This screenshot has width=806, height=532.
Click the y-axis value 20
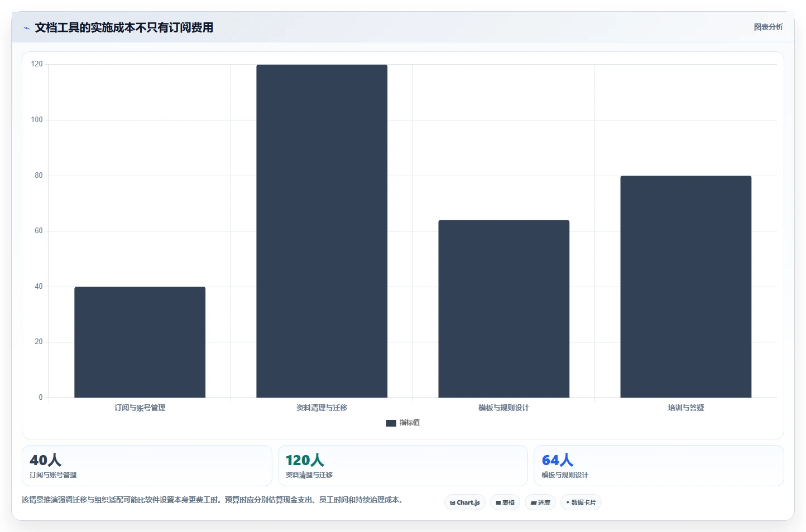coord(39,342)
